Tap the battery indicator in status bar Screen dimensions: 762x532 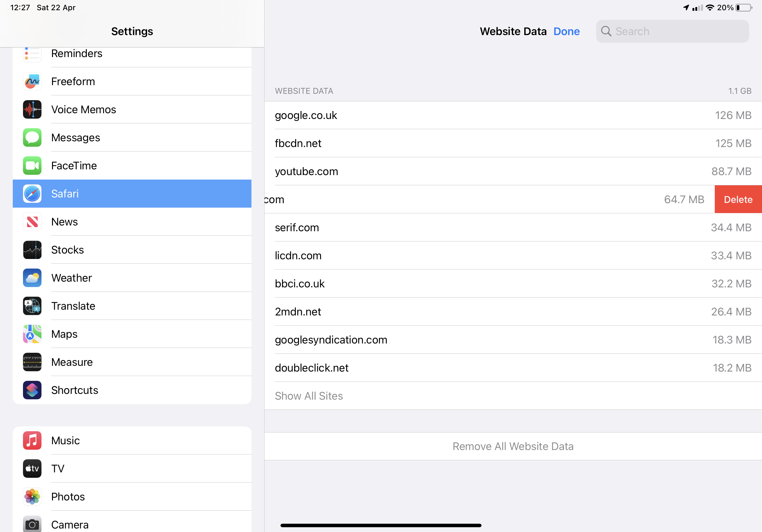[x=744, y=8]
